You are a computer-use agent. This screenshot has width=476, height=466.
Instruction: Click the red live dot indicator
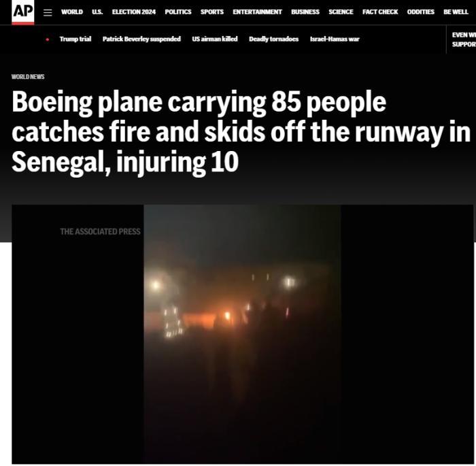(x=48, y=39)
